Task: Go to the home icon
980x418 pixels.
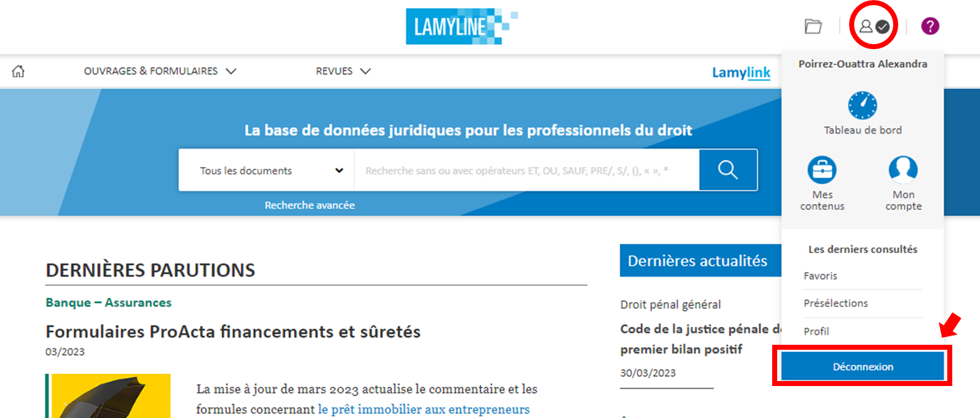Action: point(19,71)
